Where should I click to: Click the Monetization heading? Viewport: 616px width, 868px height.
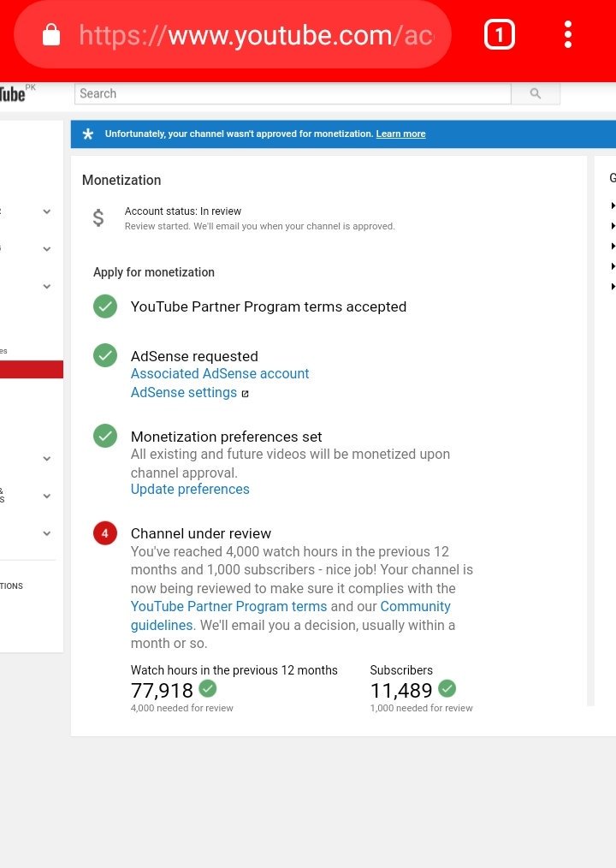121,180
